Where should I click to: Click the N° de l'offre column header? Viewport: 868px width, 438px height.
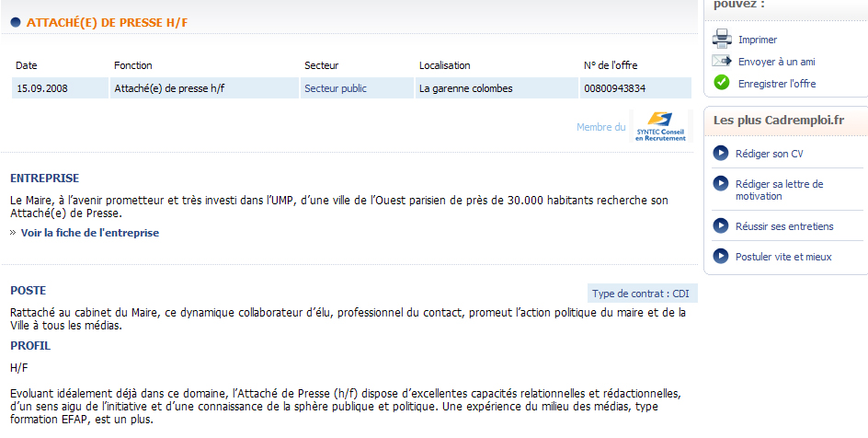tap(611, 65)
